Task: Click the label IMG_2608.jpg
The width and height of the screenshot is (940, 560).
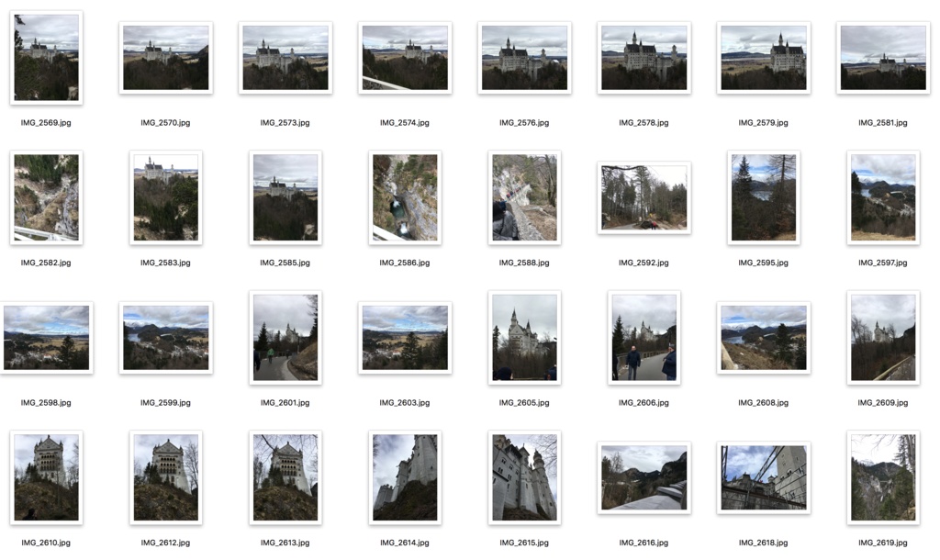Action: [763, 402]
